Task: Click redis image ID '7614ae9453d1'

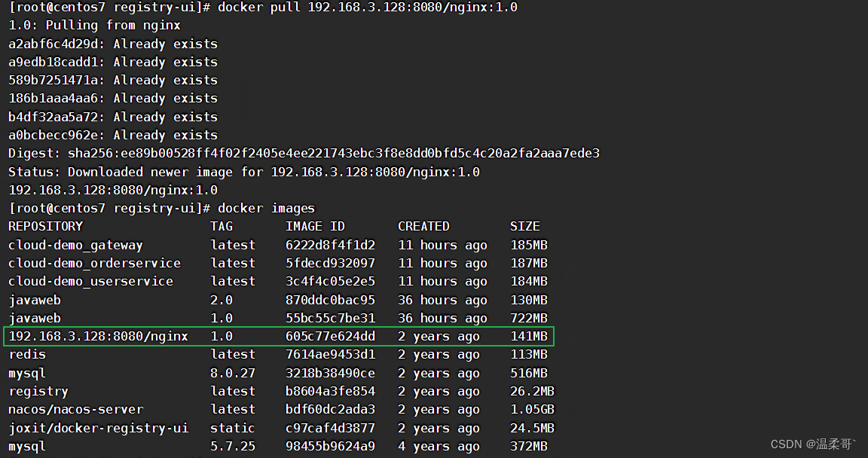Action: (331, 355)
